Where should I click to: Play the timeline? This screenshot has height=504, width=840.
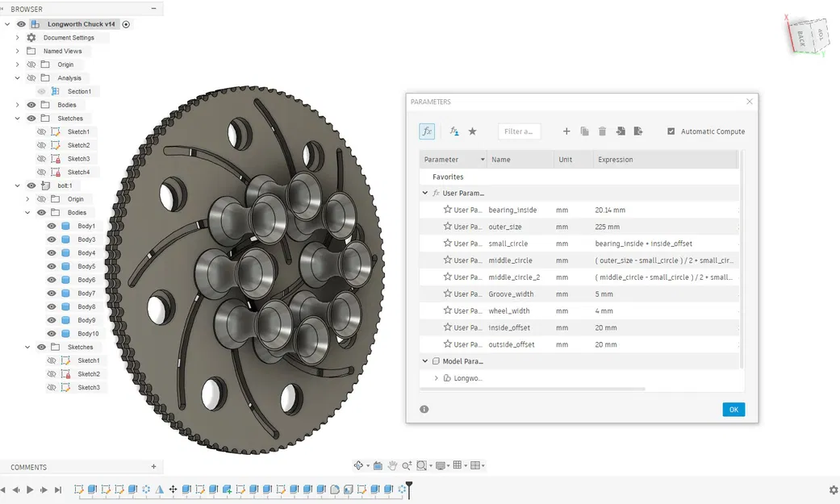pyautogui.click(x=30, y=489)
